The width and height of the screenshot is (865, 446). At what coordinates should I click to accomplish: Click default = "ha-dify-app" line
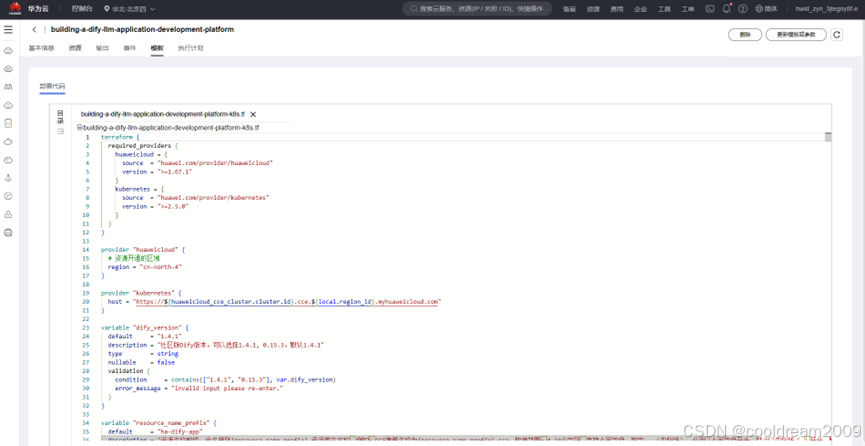click(x=156, y=431)
